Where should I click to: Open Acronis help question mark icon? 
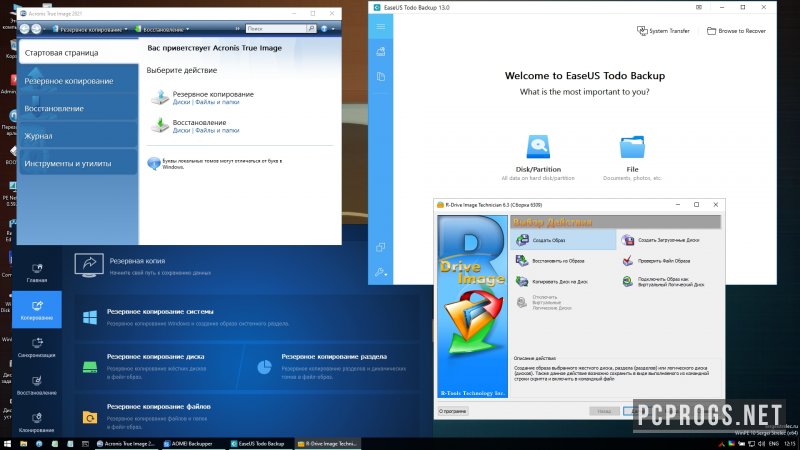pyautogui.click(x=324, y=29)
